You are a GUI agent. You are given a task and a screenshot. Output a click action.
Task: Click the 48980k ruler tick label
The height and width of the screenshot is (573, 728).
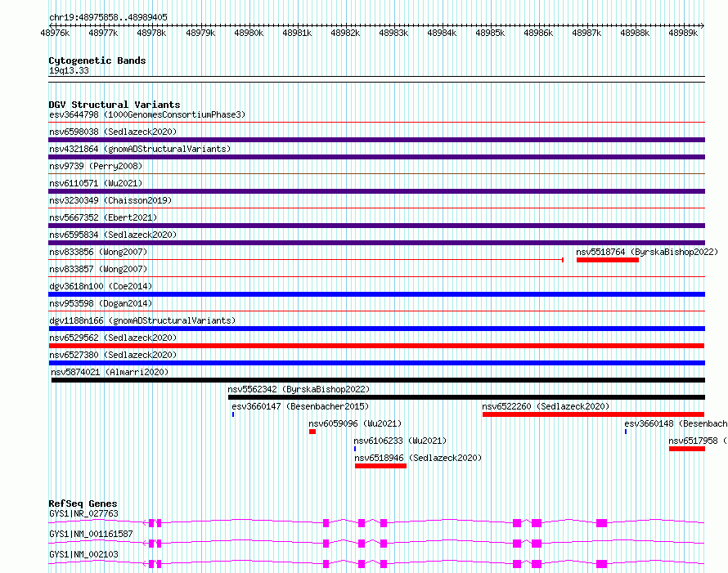249,33
